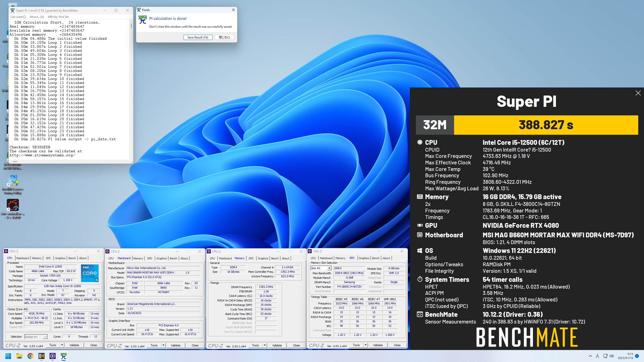The width and height of the screenshot is (644, 362).
Task: Close the BenchMate Super PI result panel
Action: point(638,93)
